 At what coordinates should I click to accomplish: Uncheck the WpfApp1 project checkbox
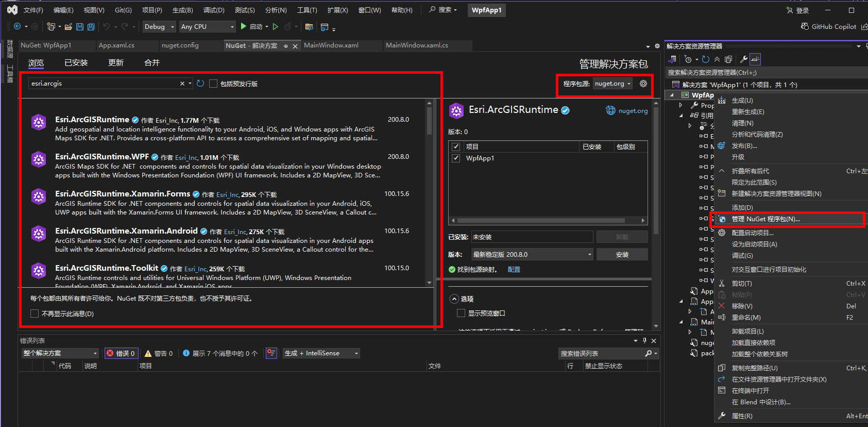click(456, 158)
